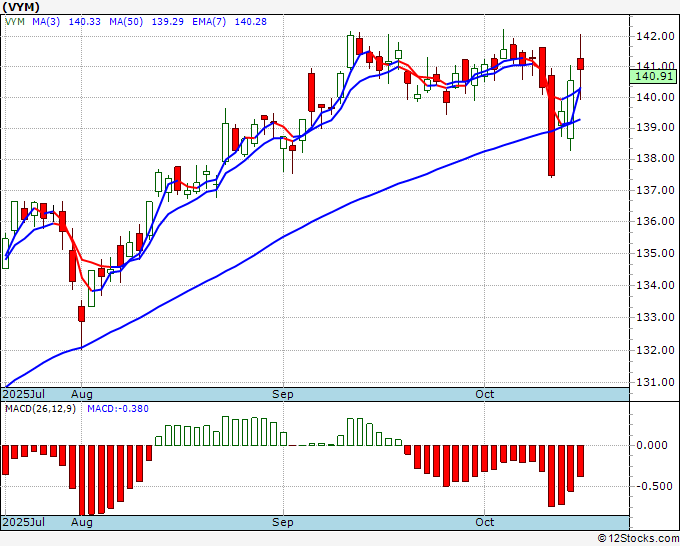Click the 131.00 price axis label
The height and width of the screenshot is (546, 680).
click(x=655, y=383)
